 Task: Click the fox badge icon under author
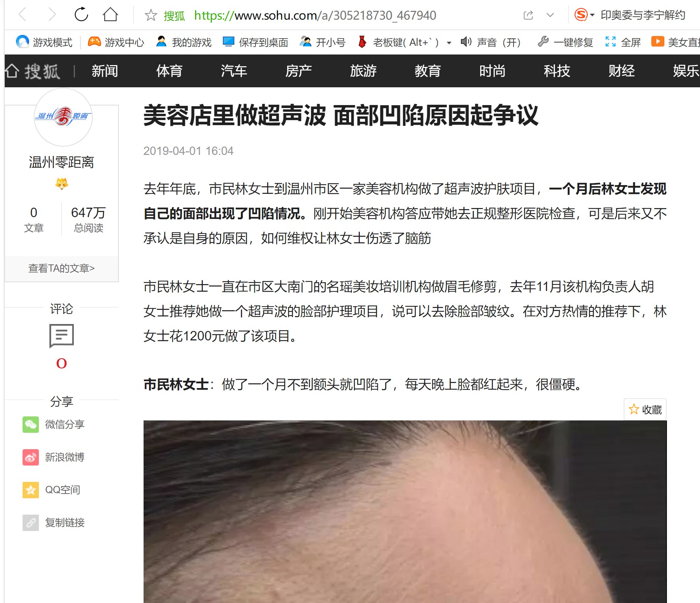click(61, 184)
